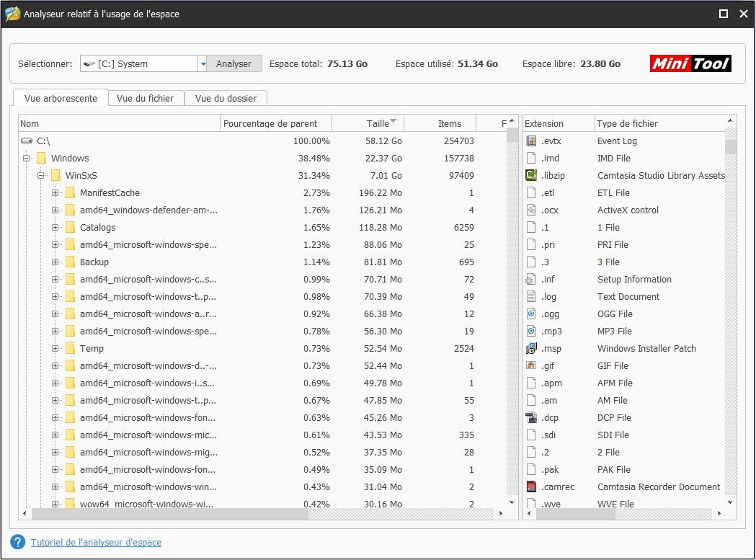Viewport: 756px width, 560px height.
Task: Click the .inf Setup Information gear icon
Action: [532, 279]
